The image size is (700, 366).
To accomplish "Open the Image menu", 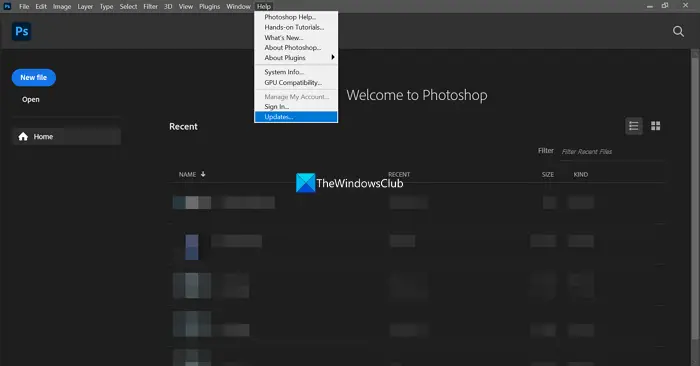I will tap(62, 6).
